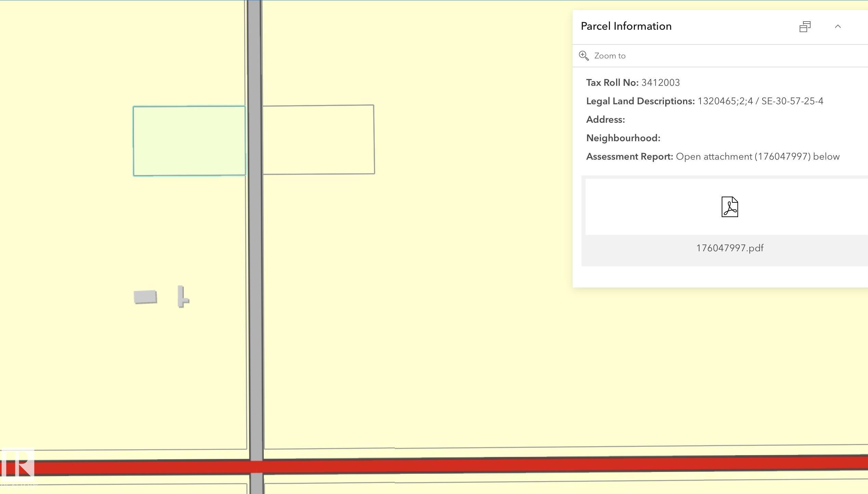Click the T-shaped building footprint

coord(182,297)
